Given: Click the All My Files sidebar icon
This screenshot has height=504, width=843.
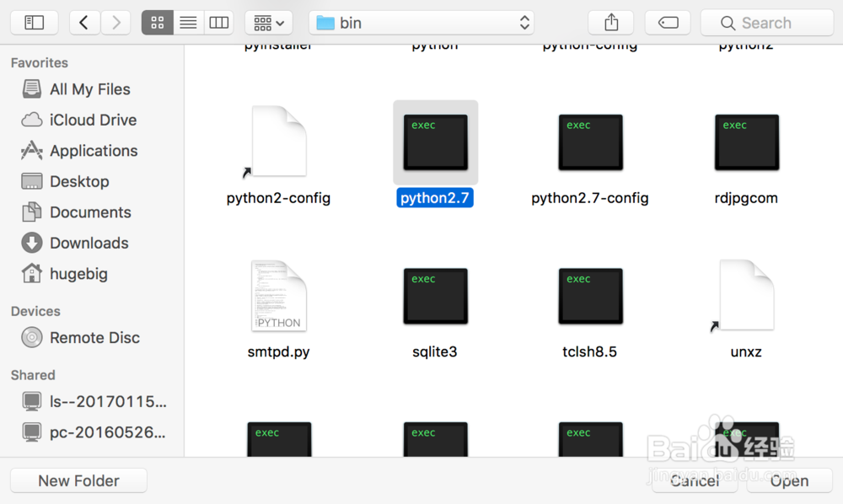Looking at the screenshot, I should click(32, 89).
